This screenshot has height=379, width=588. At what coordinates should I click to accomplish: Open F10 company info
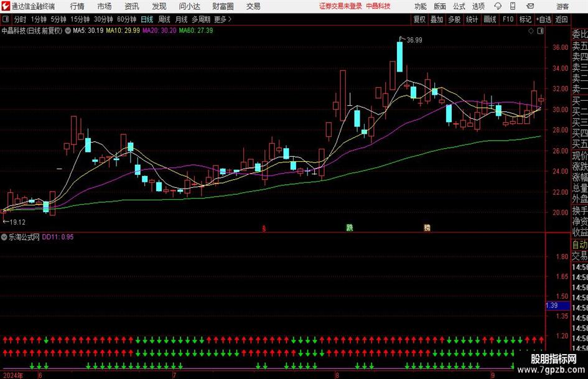[508, 19]
